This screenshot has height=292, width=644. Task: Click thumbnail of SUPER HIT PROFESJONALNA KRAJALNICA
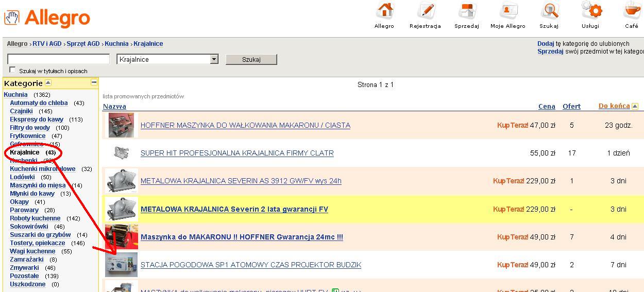122,153
